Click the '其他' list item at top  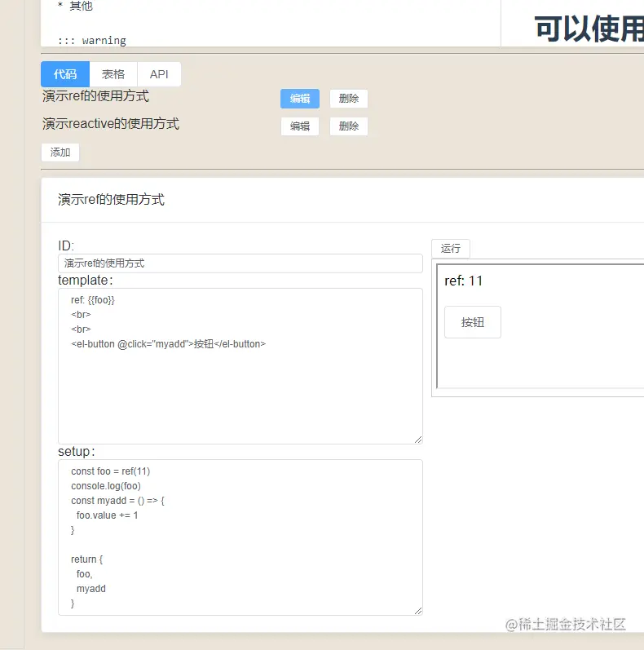(82, 6)
